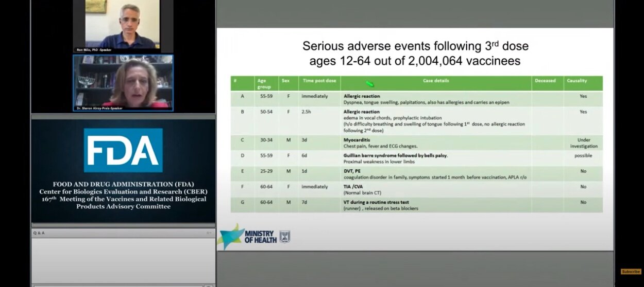Click 'Chest pain, fever and ECG changes.'
Screen dimensions: 644x287
381,146
